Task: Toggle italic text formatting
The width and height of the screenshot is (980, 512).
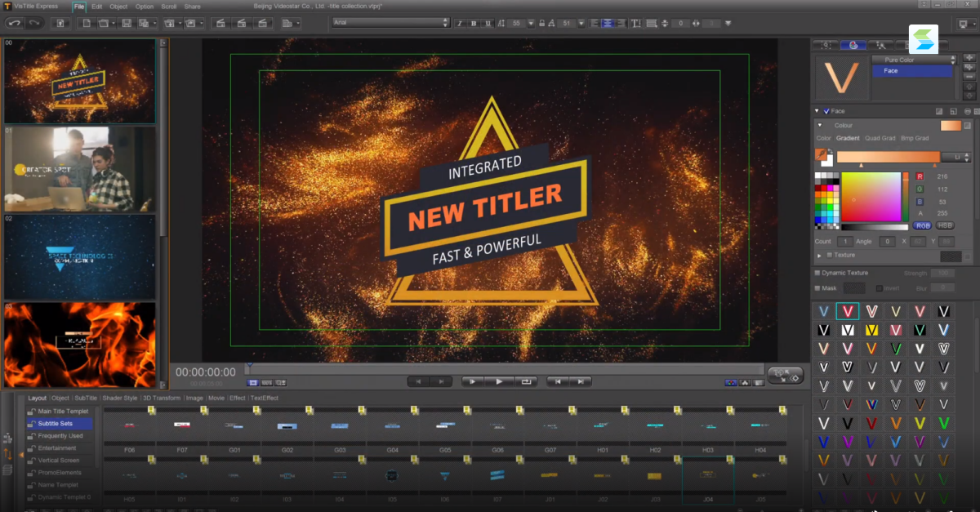Action: pos(460,23)
